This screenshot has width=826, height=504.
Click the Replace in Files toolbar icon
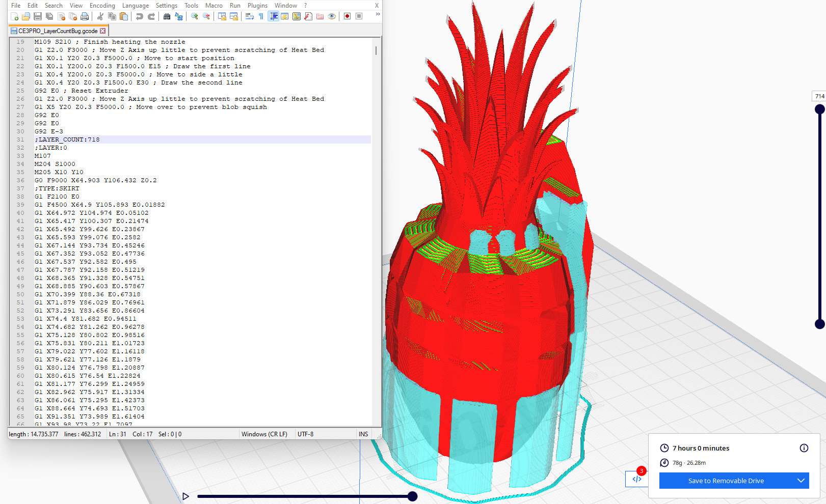(179, 16)
